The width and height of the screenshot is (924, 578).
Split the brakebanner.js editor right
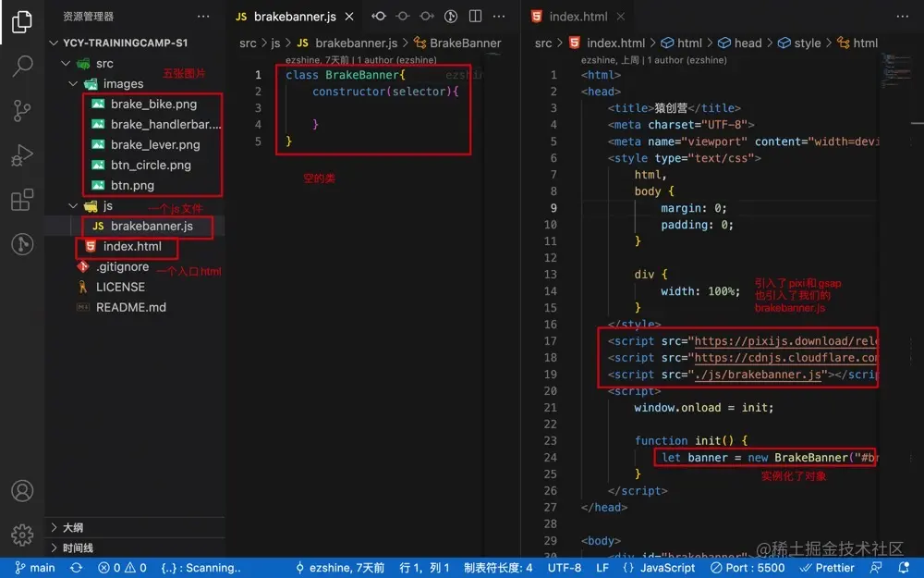pos(475,17)
